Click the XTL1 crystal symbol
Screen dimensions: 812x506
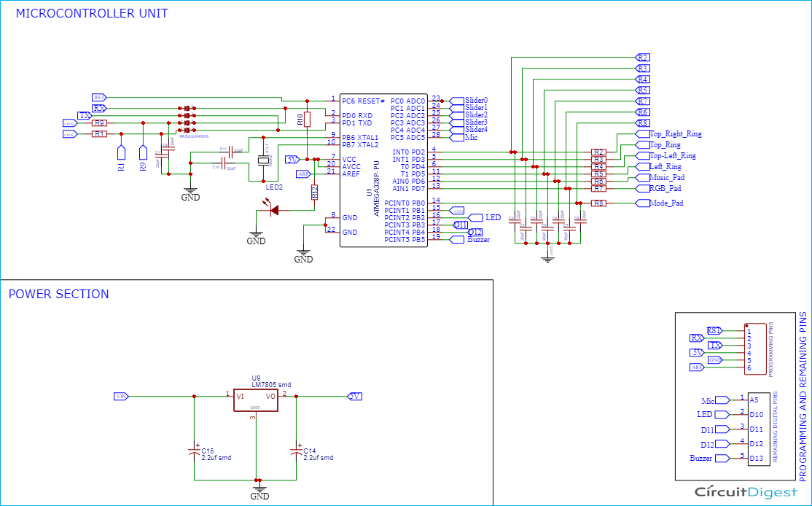click(264, 160)
